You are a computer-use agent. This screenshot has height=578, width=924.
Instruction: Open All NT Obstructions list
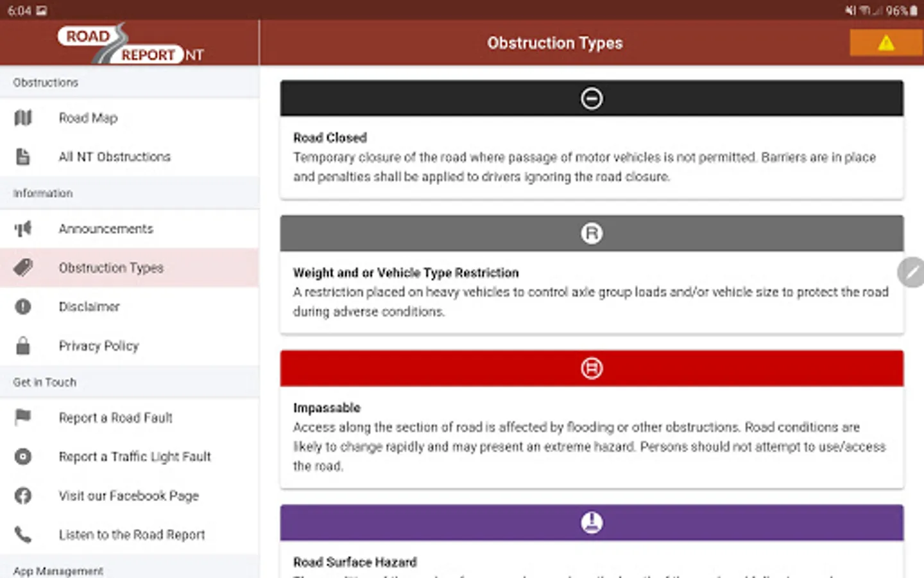click(114, 157)
